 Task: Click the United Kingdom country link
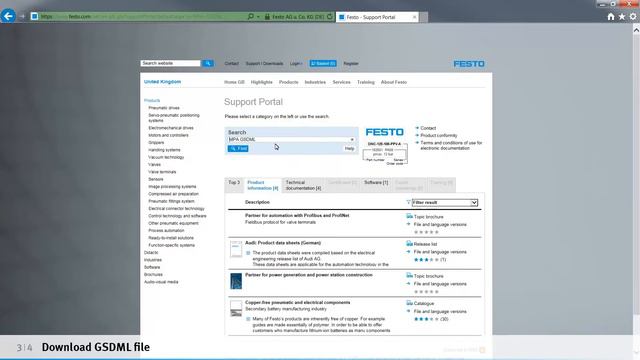pos(162,82)
